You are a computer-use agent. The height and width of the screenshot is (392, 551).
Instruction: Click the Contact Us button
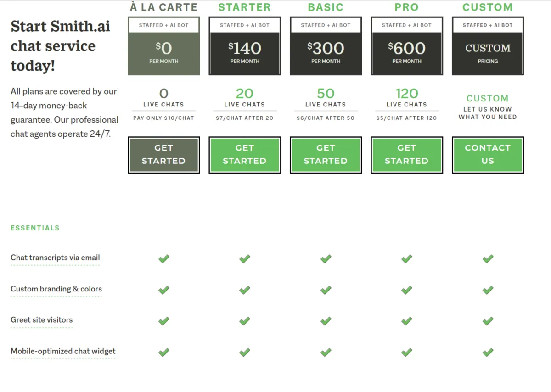click(488, 155)
